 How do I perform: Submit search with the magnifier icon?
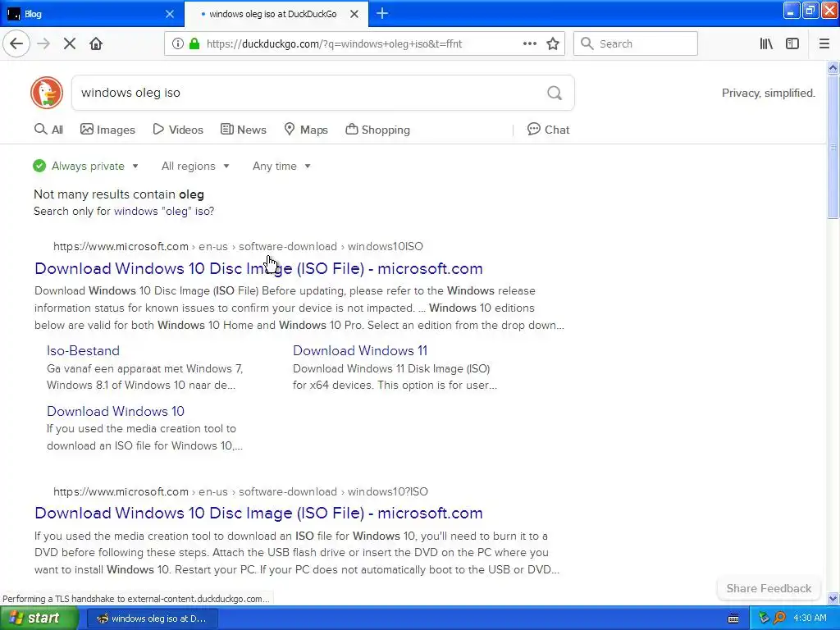point(555,93)
